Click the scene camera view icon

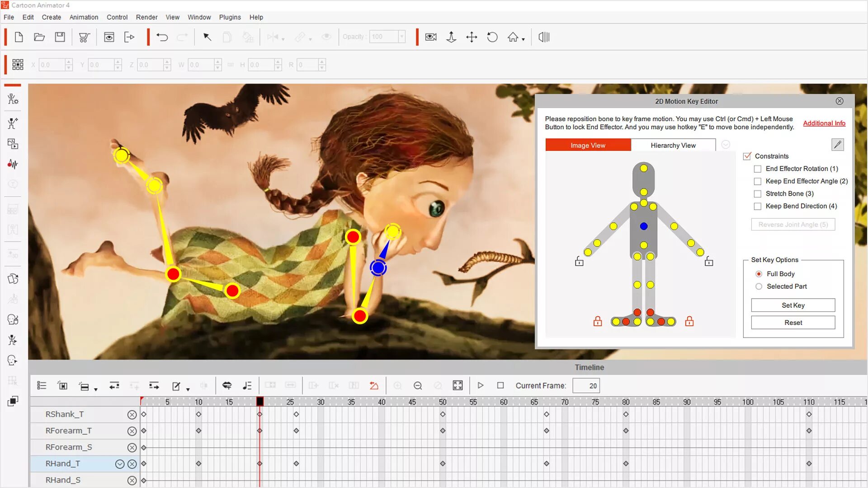pyautogui.click(x=430, y=37)
